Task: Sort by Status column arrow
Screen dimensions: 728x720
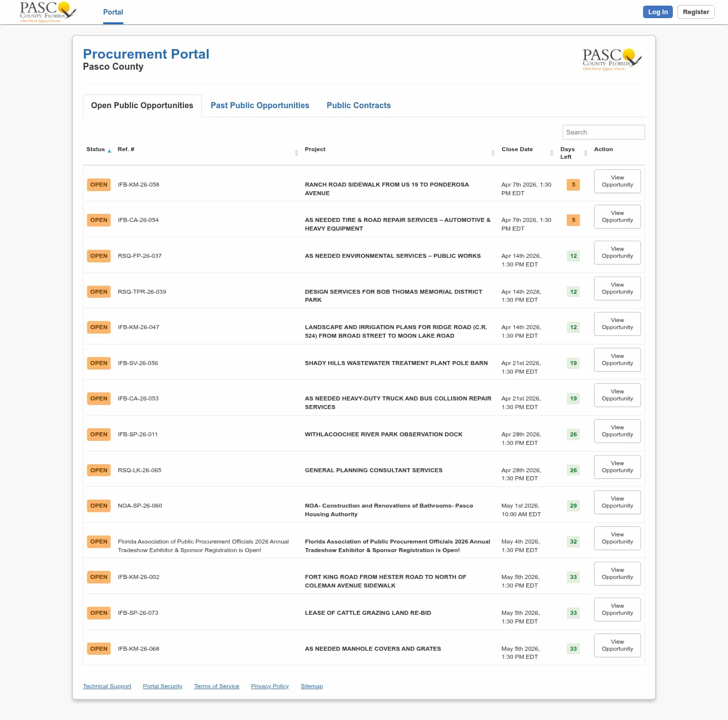Action: (x=109, y=151)
